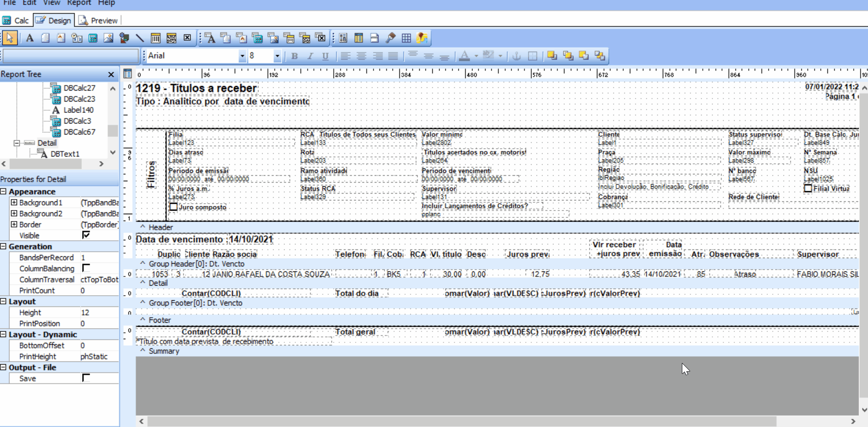Collapse the Detail node in Report Tree
Image resolution: width=868 pixels, height=427 pixels.
17,143
